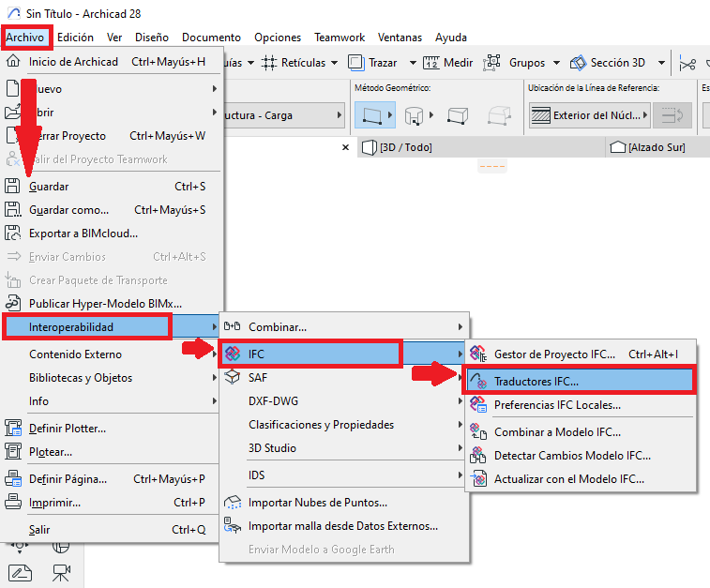Open the Edición menu
710x588 pixels.
point(75,38)
